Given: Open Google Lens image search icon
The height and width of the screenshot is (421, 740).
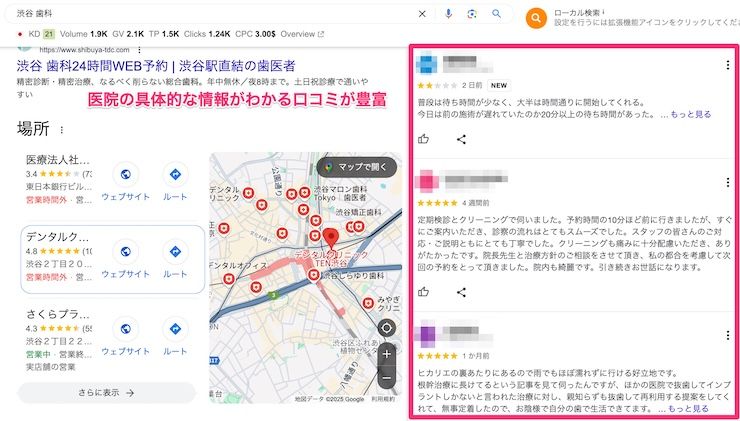Looking at the screenshot, I should (x=472, y=14).
